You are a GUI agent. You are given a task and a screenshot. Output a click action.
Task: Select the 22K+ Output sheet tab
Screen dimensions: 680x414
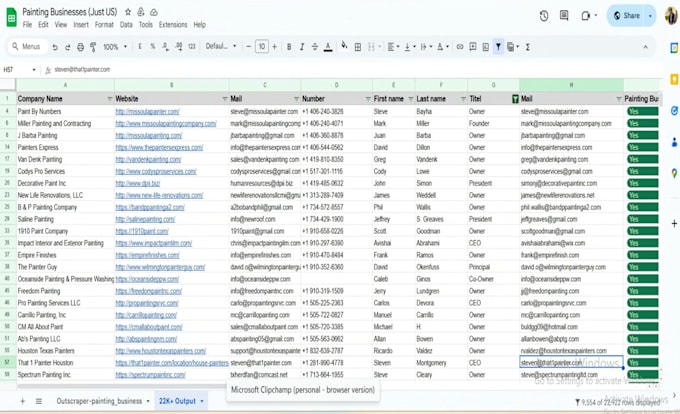(177, 401)
